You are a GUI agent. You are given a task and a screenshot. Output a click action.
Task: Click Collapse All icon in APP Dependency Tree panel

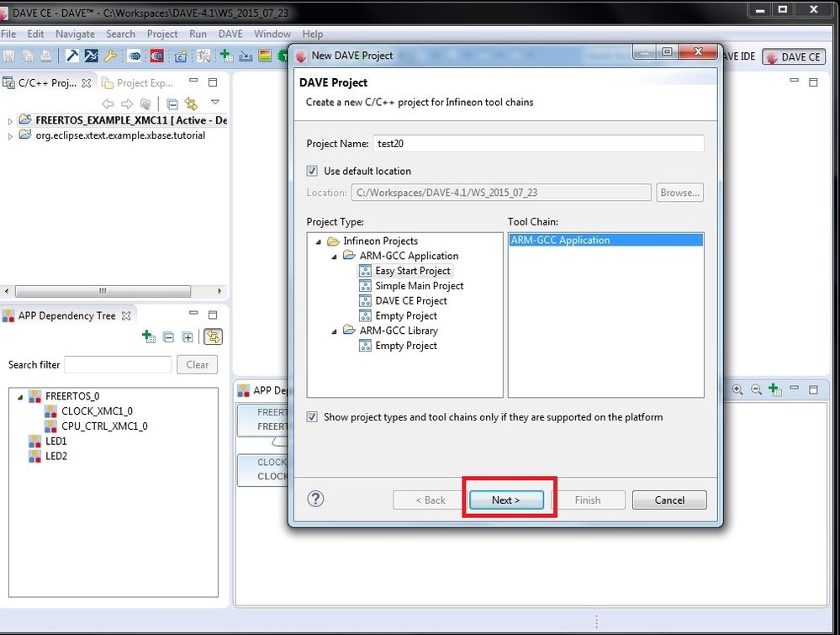[168, 337]
